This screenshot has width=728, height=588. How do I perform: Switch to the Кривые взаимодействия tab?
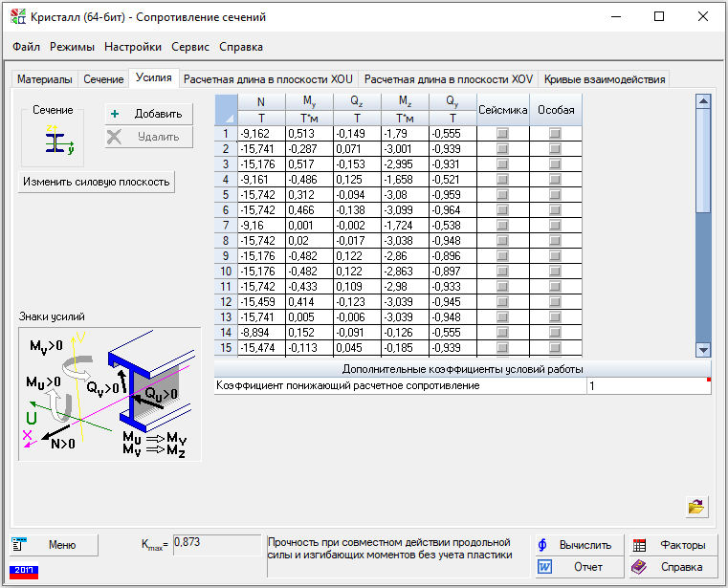(x=604, y=79)
